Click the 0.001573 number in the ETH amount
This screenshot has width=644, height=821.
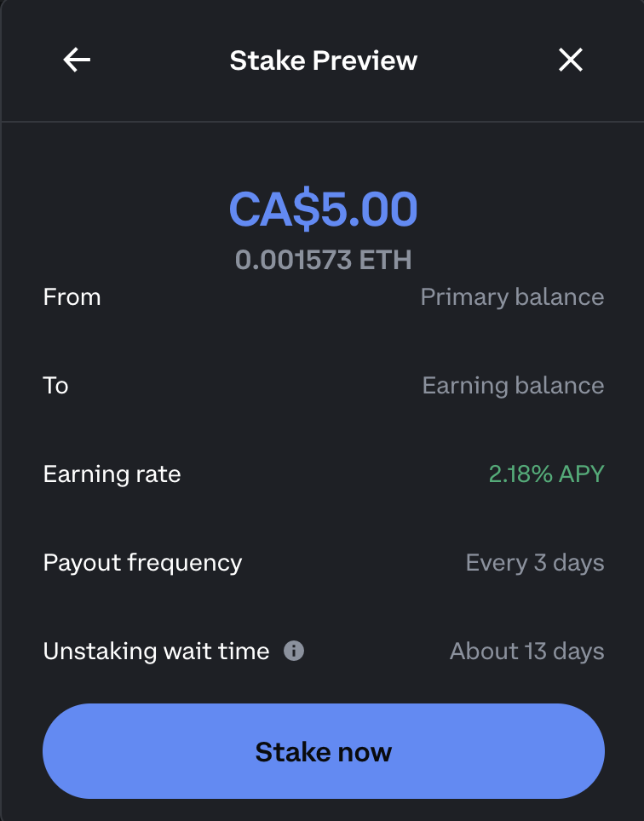point(290,259)
